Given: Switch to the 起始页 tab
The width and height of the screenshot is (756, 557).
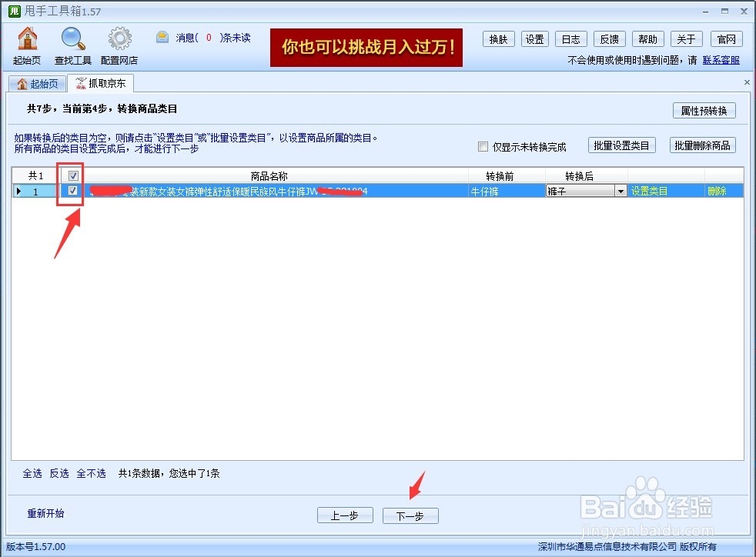Looking at the screenshot, I should click(x=37, y=84).
